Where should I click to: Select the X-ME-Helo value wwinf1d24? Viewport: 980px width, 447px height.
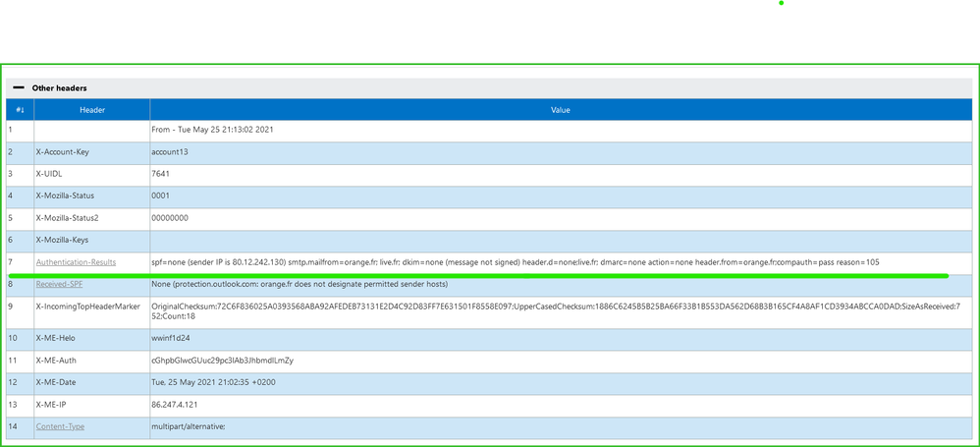point(171,338)
